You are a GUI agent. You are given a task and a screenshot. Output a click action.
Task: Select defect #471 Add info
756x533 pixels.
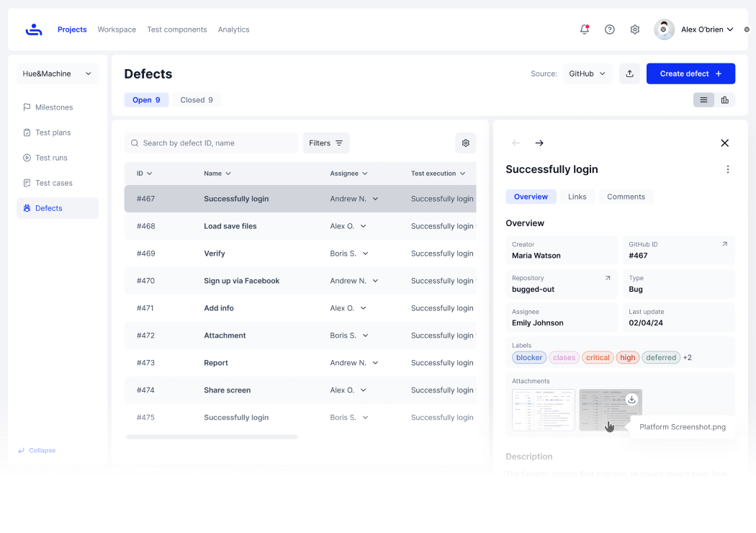[x=300, y=308]
